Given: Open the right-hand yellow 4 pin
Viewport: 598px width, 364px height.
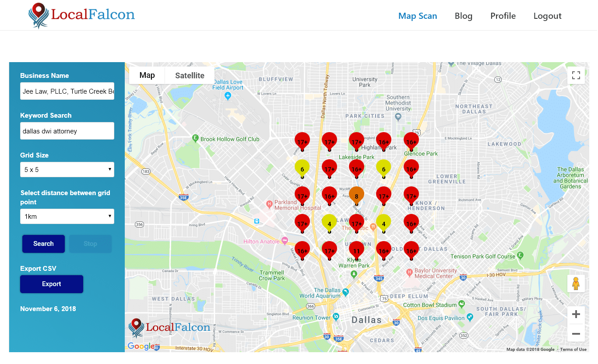Looking at the screenshot, I should point(383,223).
